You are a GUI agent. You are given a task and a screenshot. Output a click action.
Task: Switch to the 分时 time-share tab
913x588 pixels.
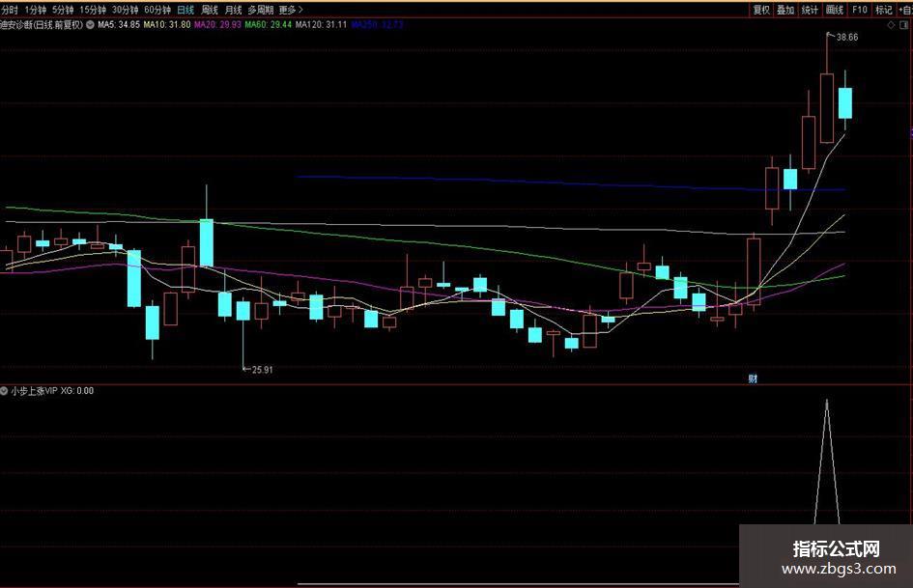coord(10,10)
